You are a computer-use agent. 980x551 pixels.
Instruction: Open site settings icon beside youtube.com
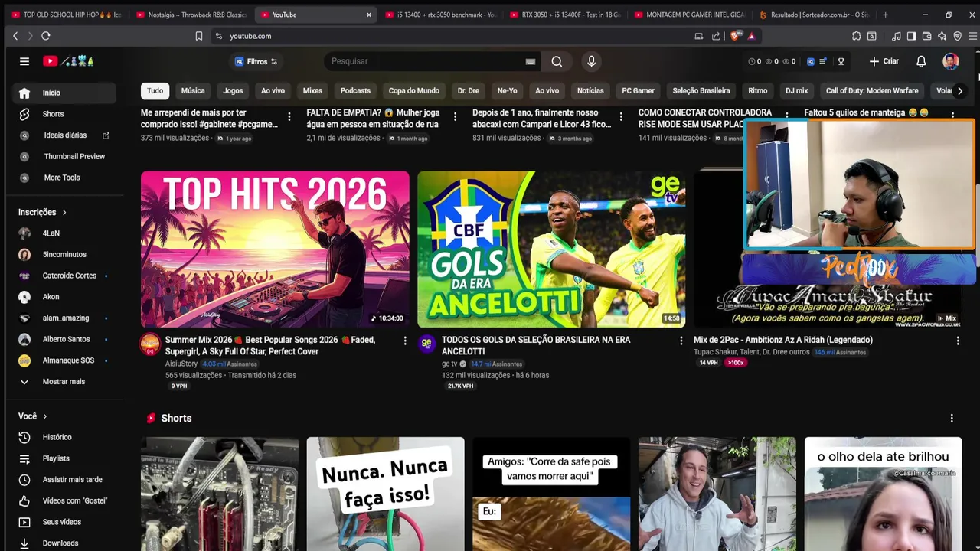219,36
